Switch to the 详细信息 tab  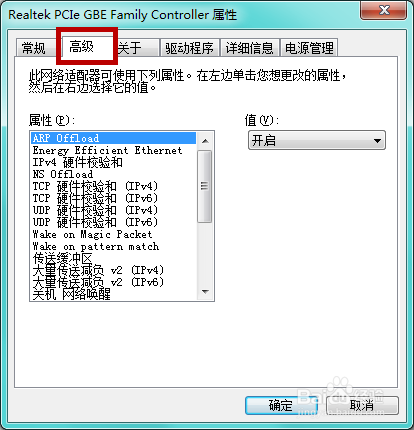click(x=249, y=48)
